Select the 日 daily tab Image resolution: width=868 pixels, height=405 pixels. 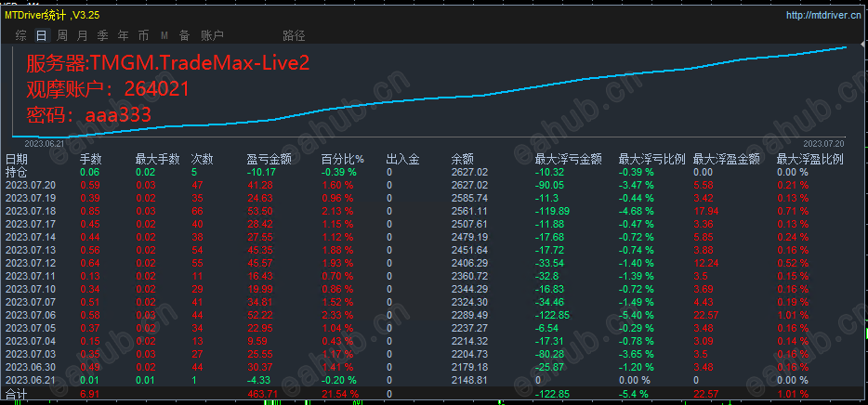pyautogui.click(x=41, y=36)
